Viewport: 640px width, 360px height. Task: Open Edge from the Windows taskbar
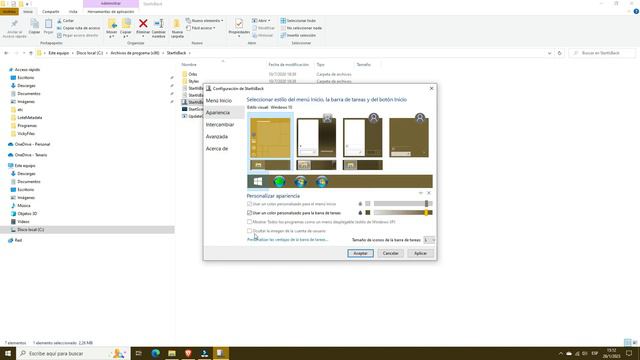(x=156, y=353)
